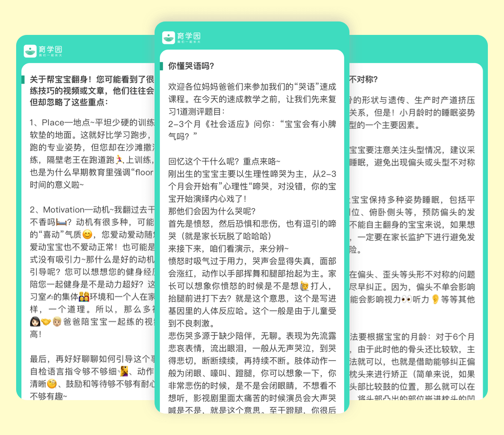Click the woman face emoji before the handshake

pyautogui.click(x=34, y=321)
